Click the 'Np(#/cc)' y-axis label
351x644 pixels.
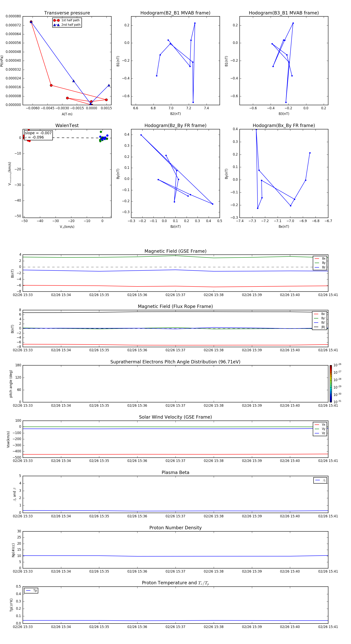(x=13, y=550)
